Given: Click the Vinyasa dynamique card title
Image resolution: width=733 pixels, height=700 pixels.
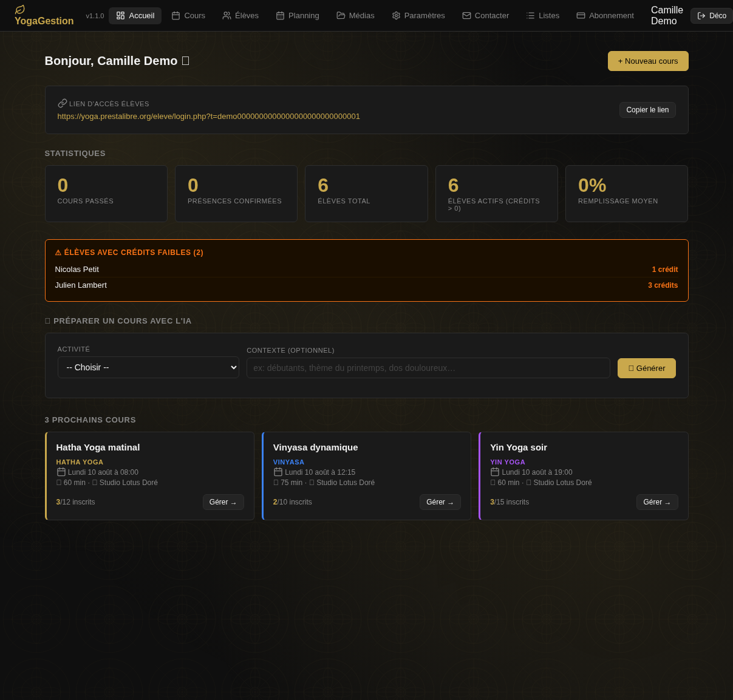Looking at the screenshot, I should pos(316,447).
